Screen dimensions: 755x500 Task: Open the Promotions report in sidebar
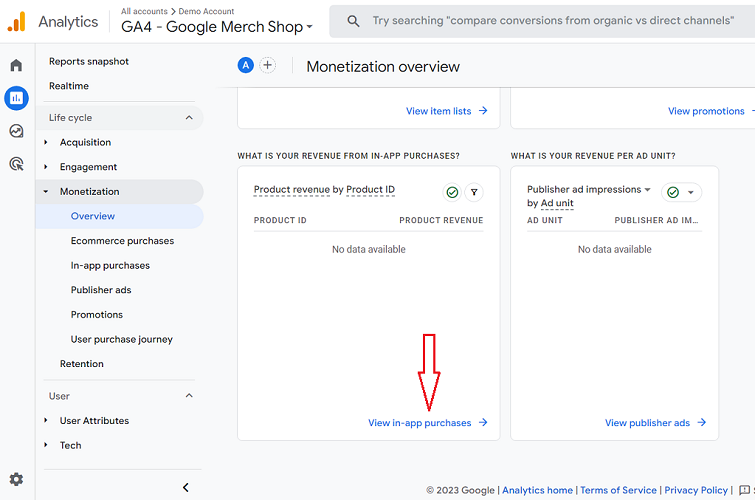[x=97, y=315]
